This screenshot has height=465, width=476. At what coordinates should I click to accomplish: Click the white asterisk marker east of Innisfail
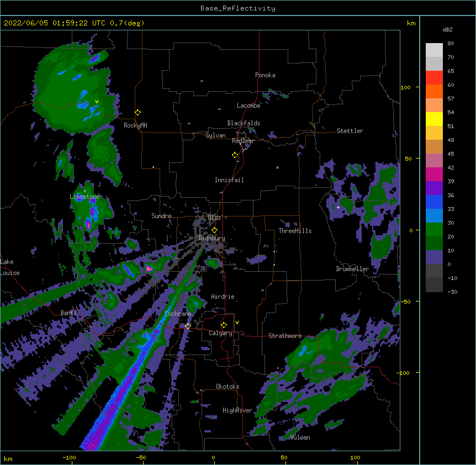pyautogui.click(x=277, y=167)
